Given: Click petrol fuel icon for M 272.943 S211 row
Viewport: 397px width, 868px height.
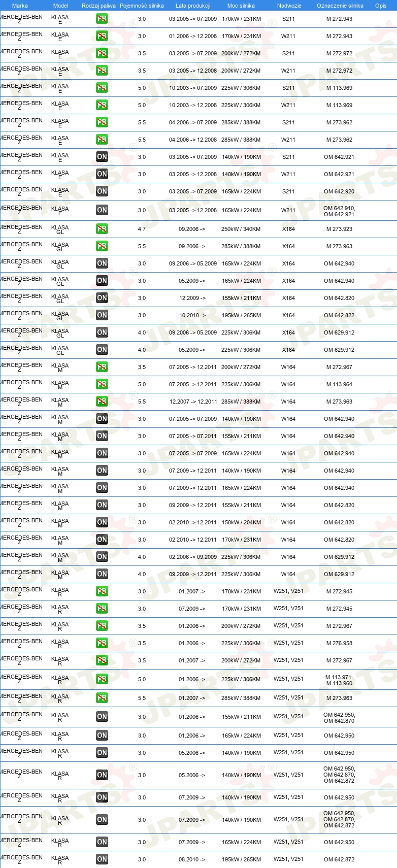Looking at the screenshot, I should point(102,19).
